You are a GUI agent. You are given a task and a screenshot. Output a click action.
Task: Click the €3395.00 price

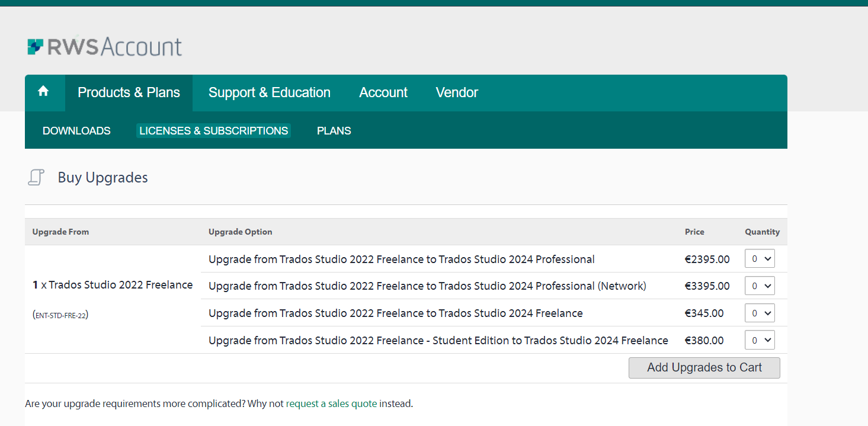(x=707, y=286)
